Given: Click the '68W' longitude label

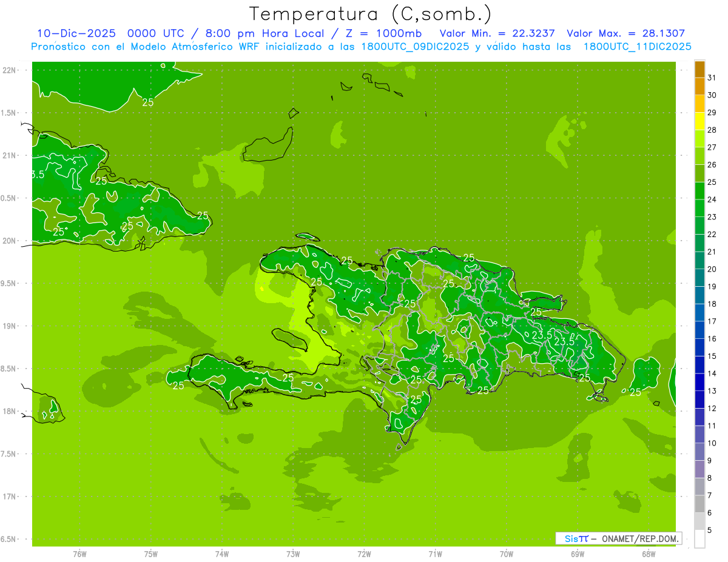Looking at the screenshot, I should click(649, 554).
